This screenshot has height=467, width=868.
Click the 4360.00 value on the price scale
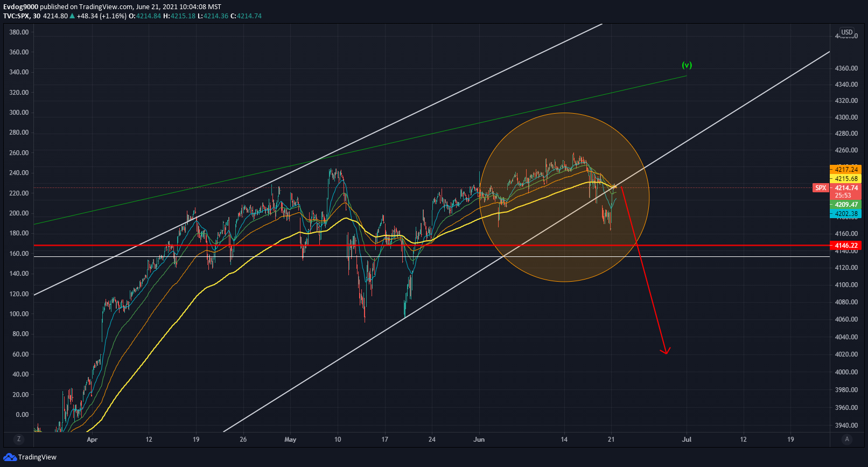846,68
